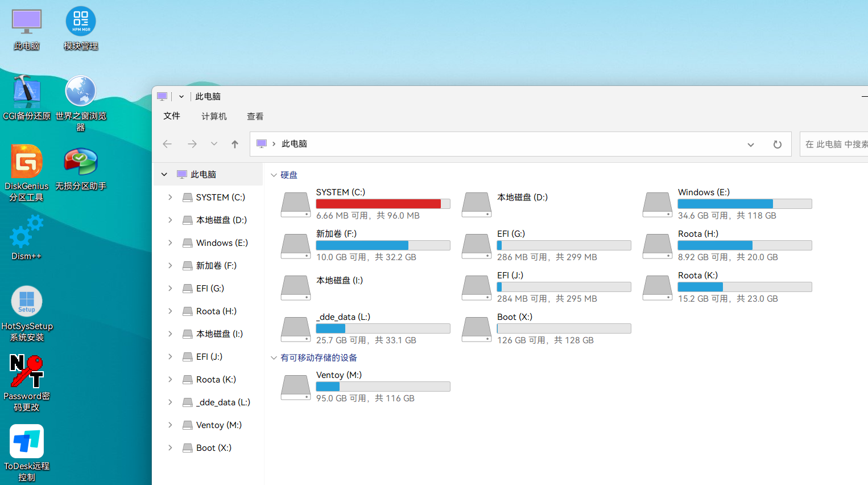Select SYSTEM (C:) drive icon in content pane
This screenshot has height=485, width=868.
coord(296,205)
